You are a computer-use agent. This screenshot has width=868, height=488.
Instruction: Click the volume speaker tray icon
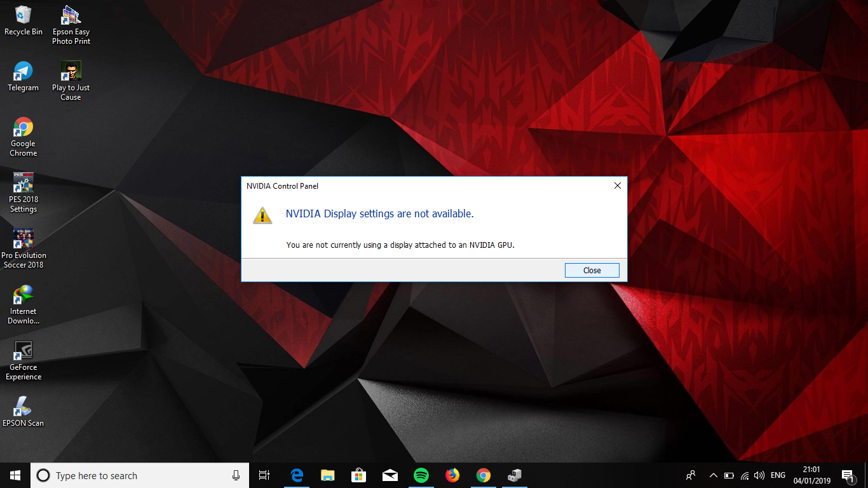coord(759,475)
